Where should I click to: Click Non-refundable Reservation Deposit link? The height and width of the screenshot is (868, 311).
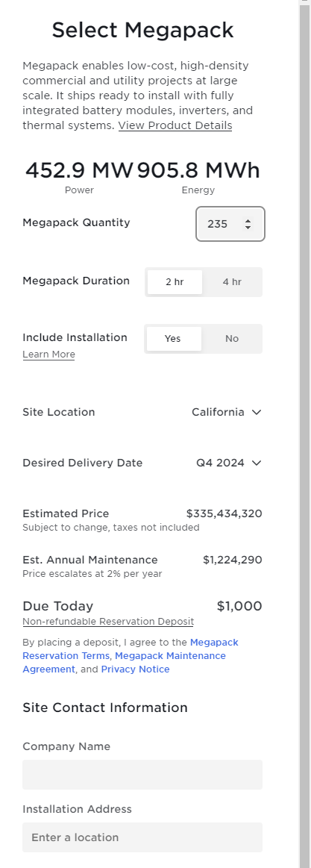coord(108,622)
